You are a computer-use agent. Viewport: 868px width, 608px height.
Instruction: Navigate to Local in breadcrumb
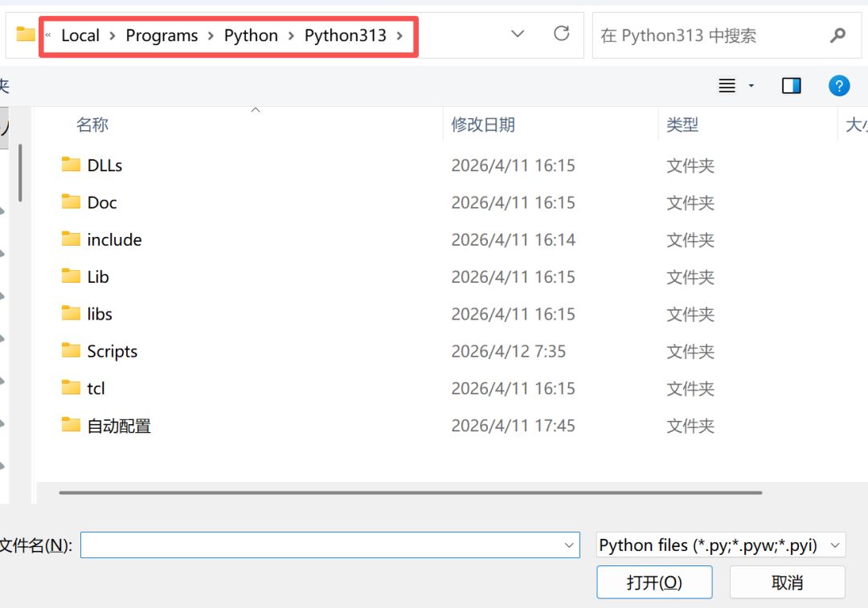pyautogui.click(x=80, y=35)
